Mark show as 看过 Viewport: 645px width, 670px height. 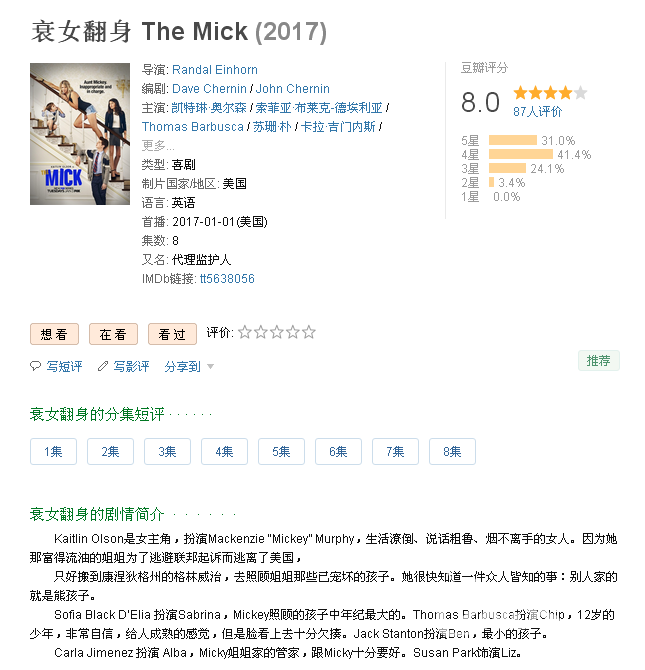pyautogui.click(x=172, y=334)
